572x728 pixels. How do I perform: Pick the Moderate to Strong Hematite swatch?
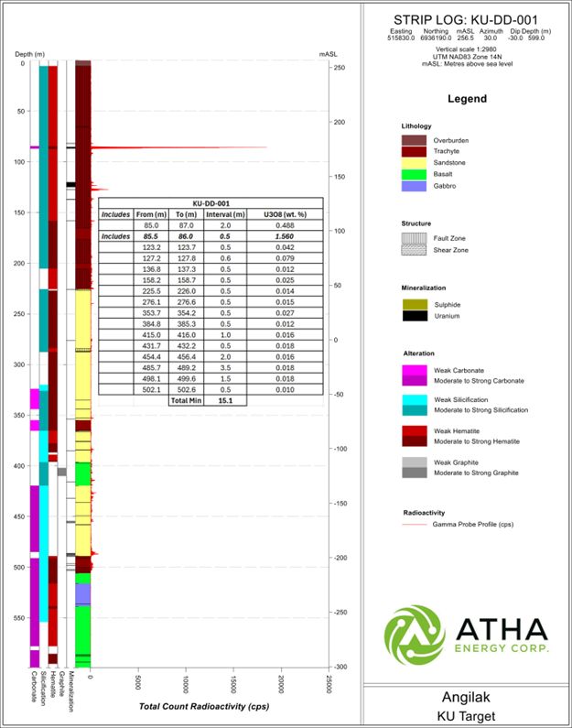(x=414, y=441)
